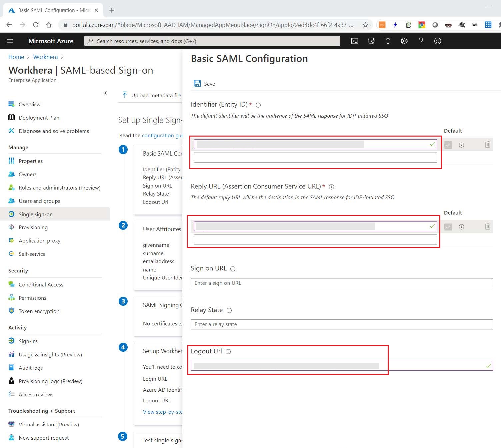Image resolution: width=501 pixels, height=448 pixels.
Task: Click info icon beside Reply URL default checkbox
Action: click(x=461, y=227)
